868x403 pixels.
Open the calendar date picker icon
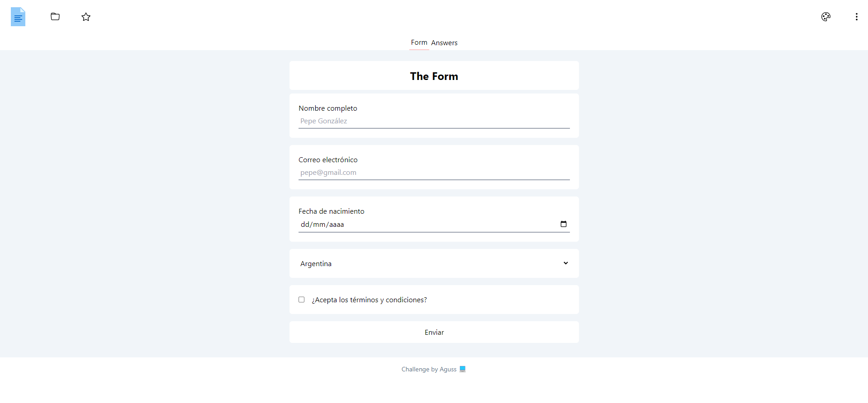(x=564, y=224)
